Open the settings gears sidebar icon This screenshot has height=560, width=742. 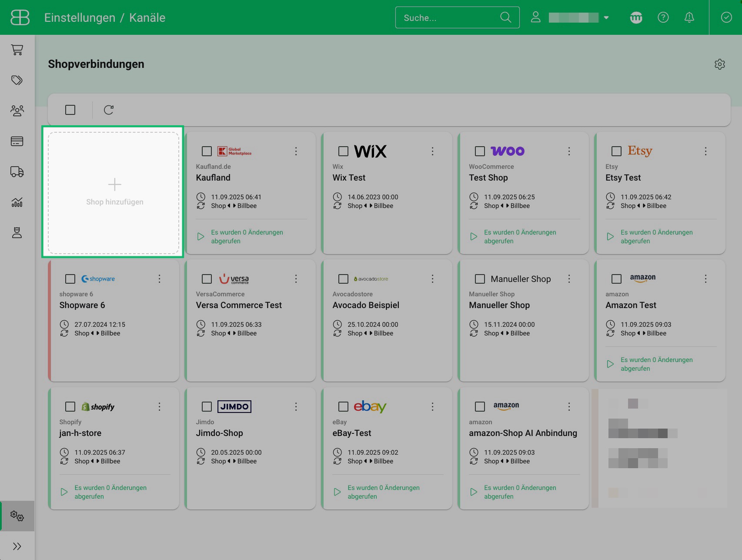click(17, 516)
